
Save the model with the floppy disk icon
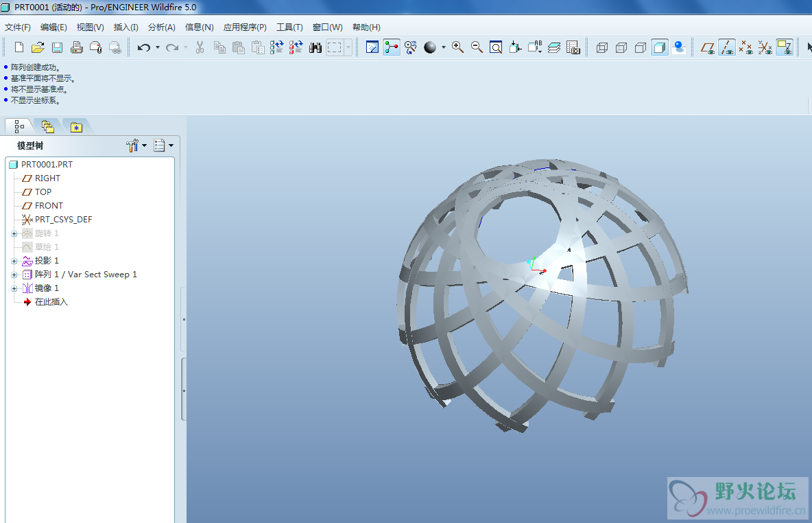(57, 47)
